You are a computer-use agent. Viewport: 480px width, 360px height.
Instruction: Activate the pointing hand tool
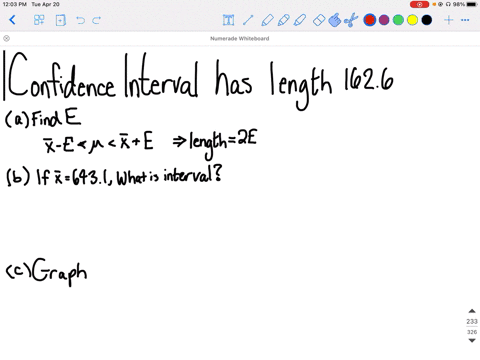[335, 20]
